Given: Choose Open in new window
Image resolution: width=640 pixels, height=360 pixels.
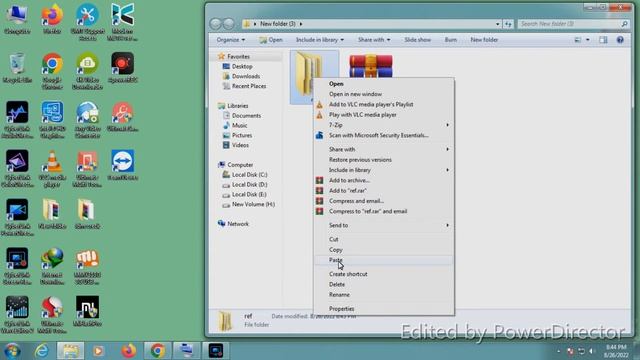Looking at the screenshot, I should [x=384, y=94].
